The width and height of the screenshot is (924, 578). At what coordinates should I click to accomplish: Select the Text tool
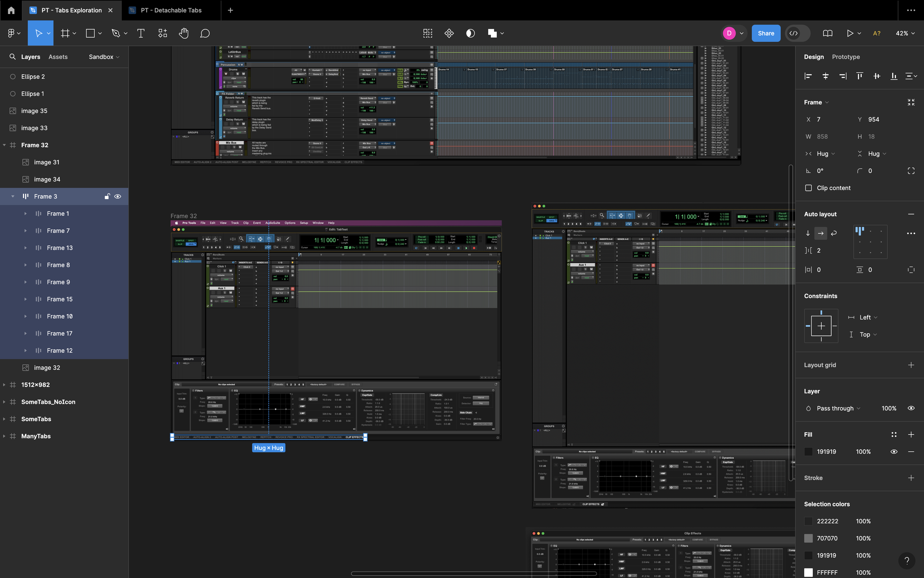click(140, 33)
